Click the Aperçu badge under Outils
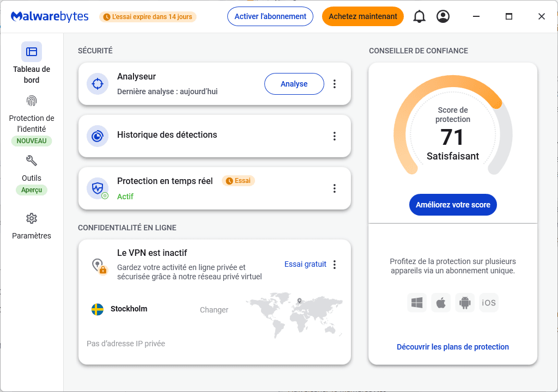 [31, 190]
